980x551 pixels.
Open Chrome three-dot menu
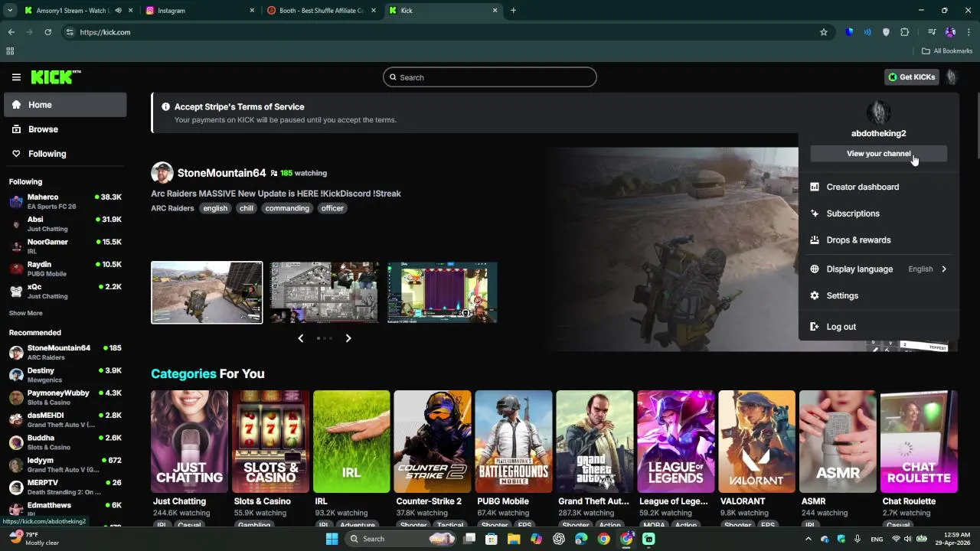[x=969, y=32]
